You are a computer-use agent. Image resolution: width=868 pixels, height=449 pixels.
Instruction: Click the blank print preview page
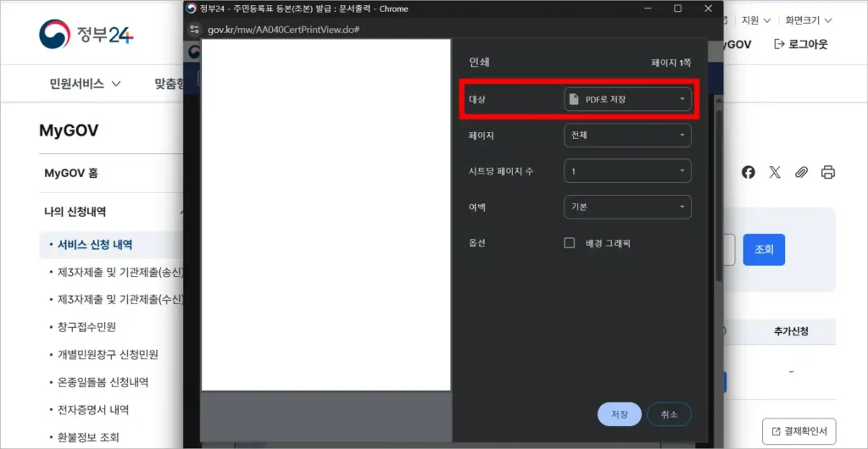326,214
